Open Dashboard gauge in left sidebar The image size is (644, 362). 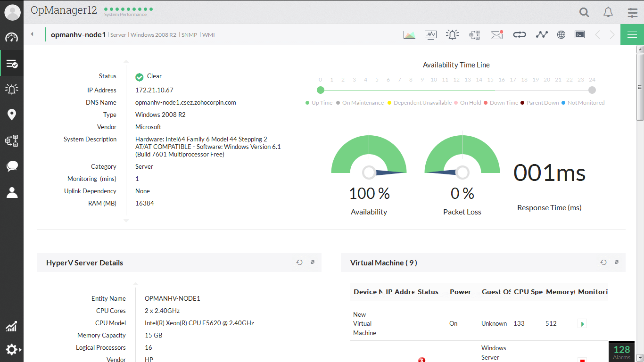[12, 38]
